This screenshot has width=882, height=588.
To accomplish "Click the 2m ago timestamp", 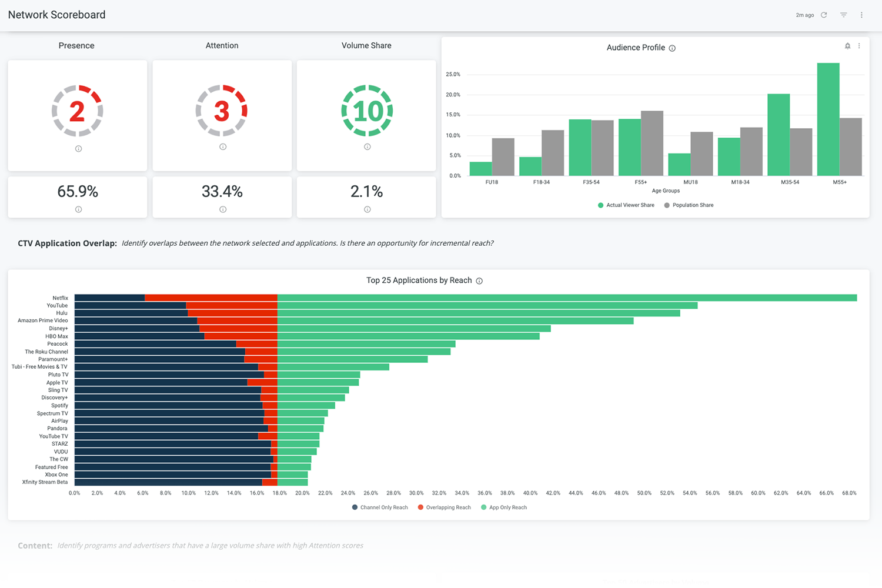I will pos(804,15).
